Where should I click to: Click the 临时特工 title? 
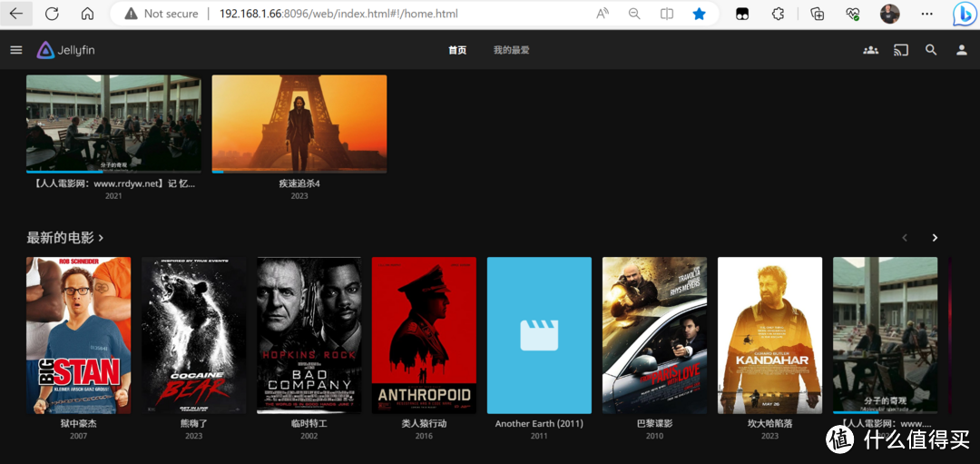(309, 423)
